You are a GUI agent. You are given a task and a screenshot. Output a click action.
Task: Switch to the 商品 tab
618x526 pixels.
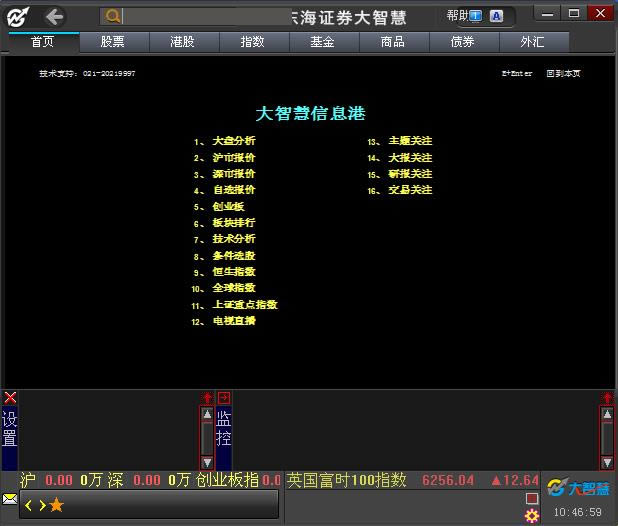point(393,42)
